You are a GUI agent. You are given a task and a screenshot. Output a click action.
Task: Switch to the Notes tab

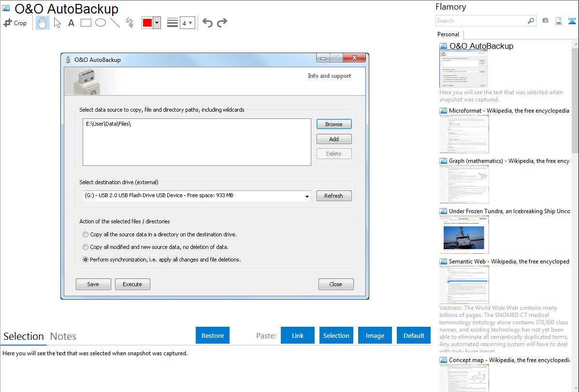tap(63, 336)
